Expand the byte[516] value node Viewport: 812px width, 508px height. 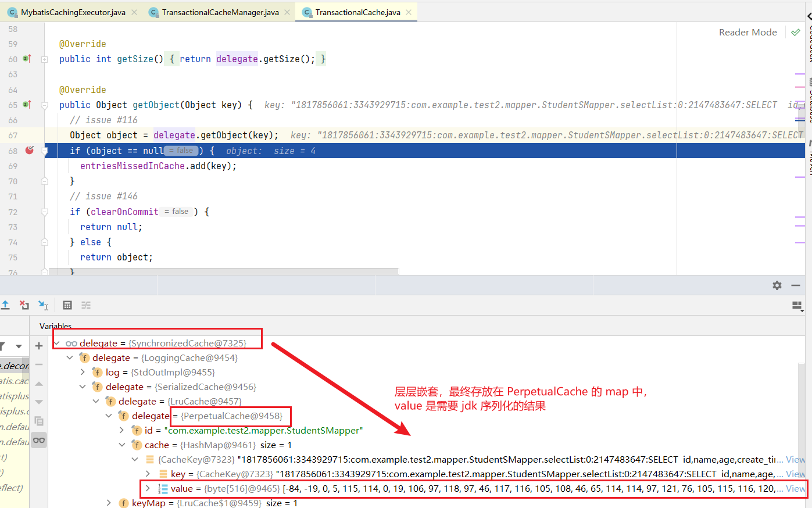(x=148, y=489)
